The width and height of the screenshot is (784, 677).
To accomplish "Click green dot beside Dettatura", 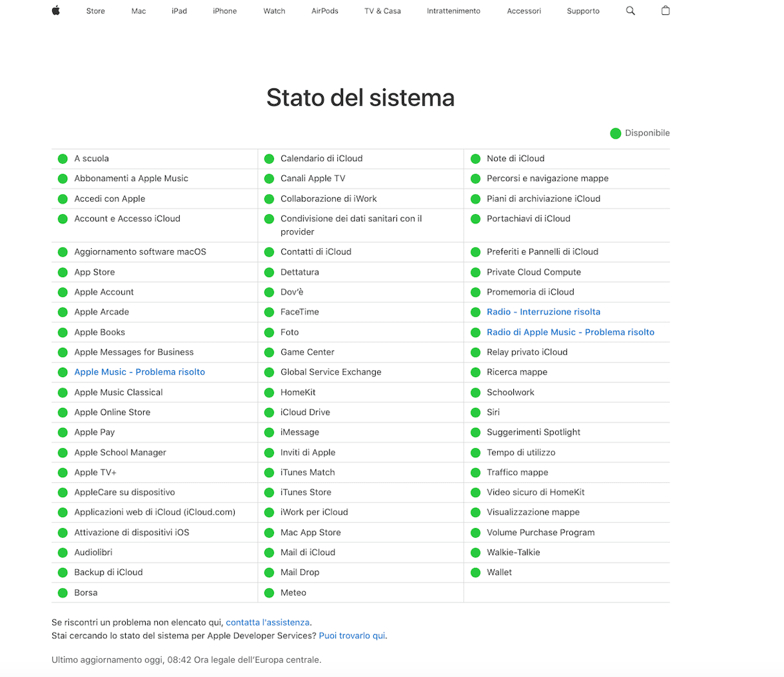I will tap(269, 272).
